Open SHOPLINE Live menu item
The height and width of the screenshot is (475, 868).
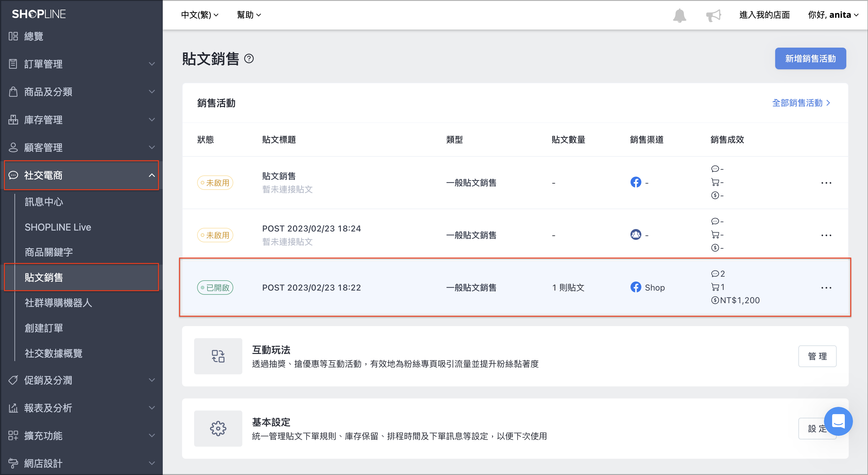click(58, 227)
